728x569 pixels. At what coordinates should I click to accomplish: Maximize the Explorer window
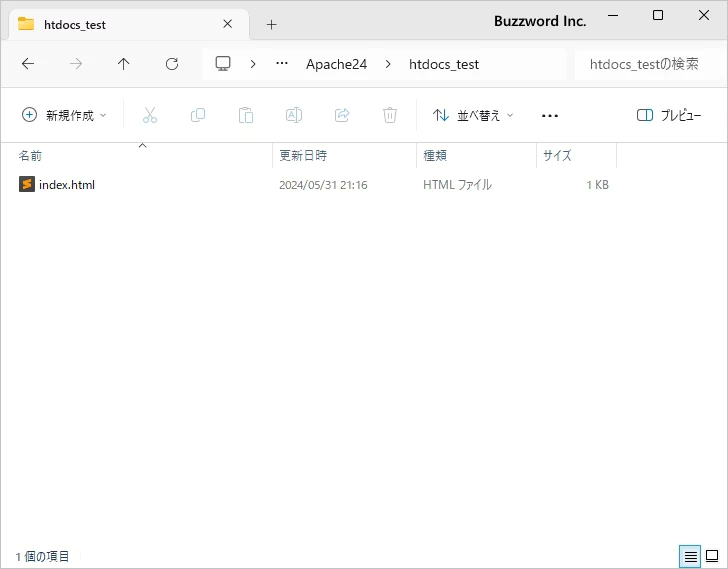click(658, 15)
